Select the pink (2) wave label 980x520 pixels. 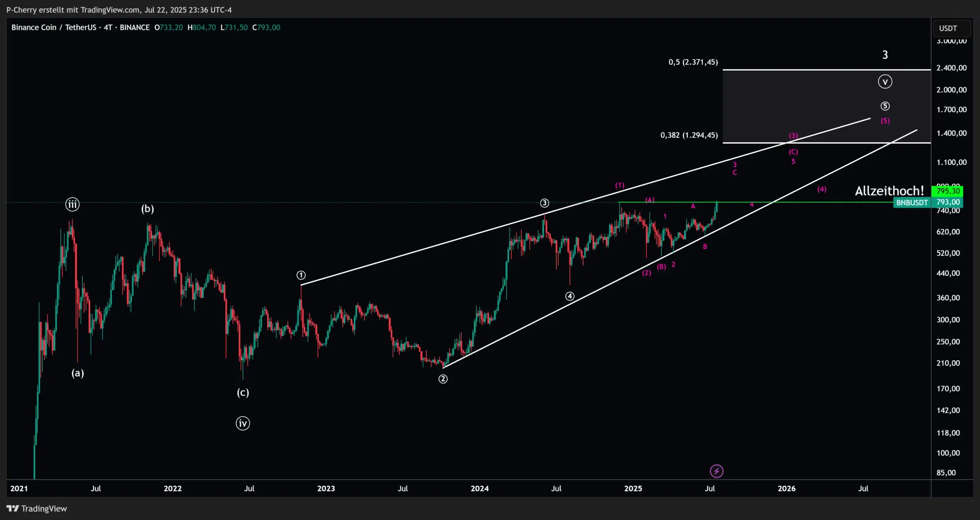pos(647,273)
